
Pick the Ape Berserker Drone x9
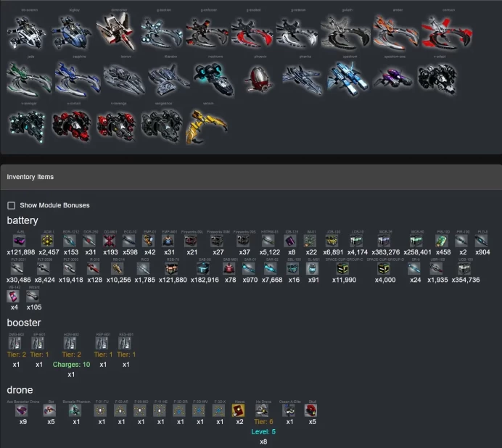pos(22,410)
